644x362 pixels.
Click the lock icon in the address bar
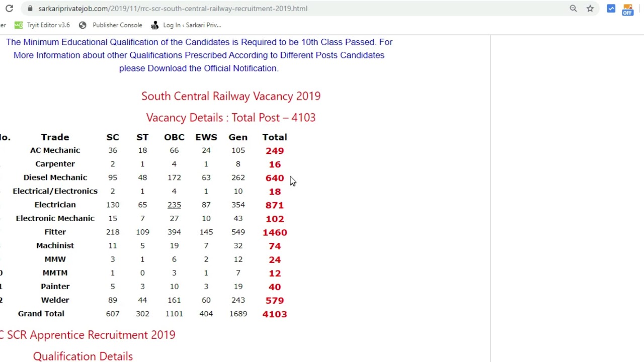(30, 9)
